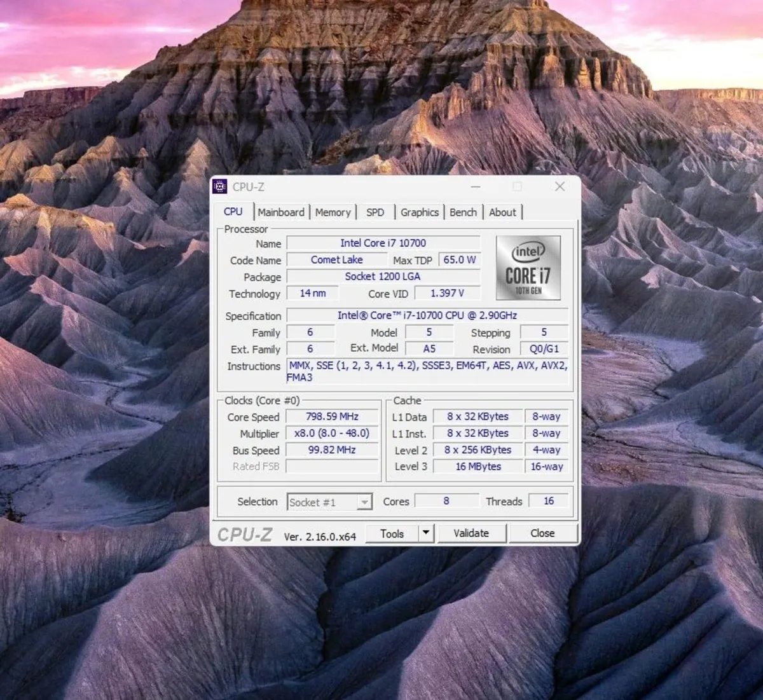This screenshot has height=700, width=763.
Task: Click the Level 2 value '8 x 256 KBytes'
Action: point(478,450)
